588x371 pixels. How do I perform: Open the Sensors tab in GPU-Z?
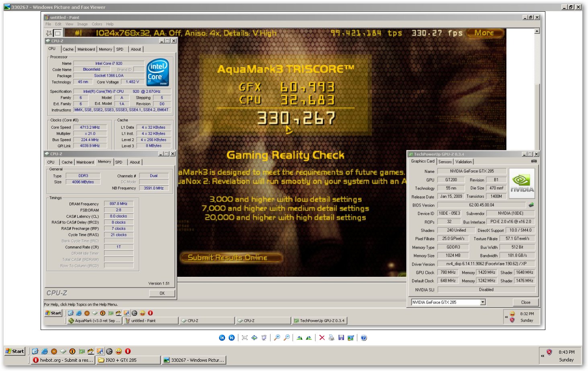pyautogui.click(x=445, y=162)
